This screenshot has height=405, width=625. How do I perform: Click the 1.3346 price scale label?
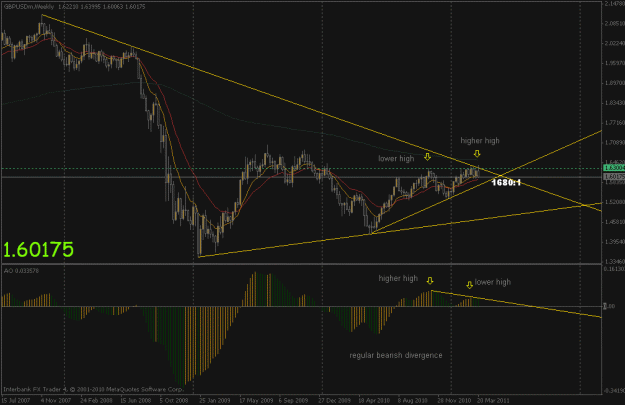click(614, 261)
